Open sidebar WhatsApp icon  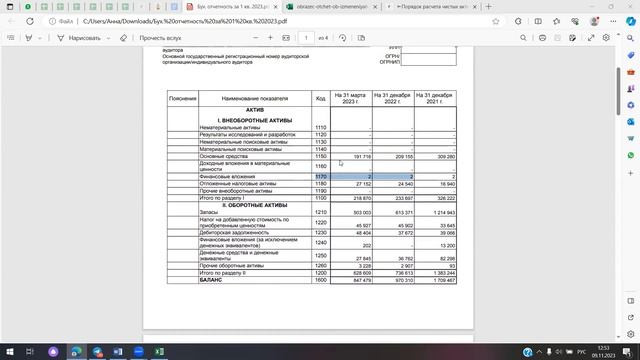[631, 156]
